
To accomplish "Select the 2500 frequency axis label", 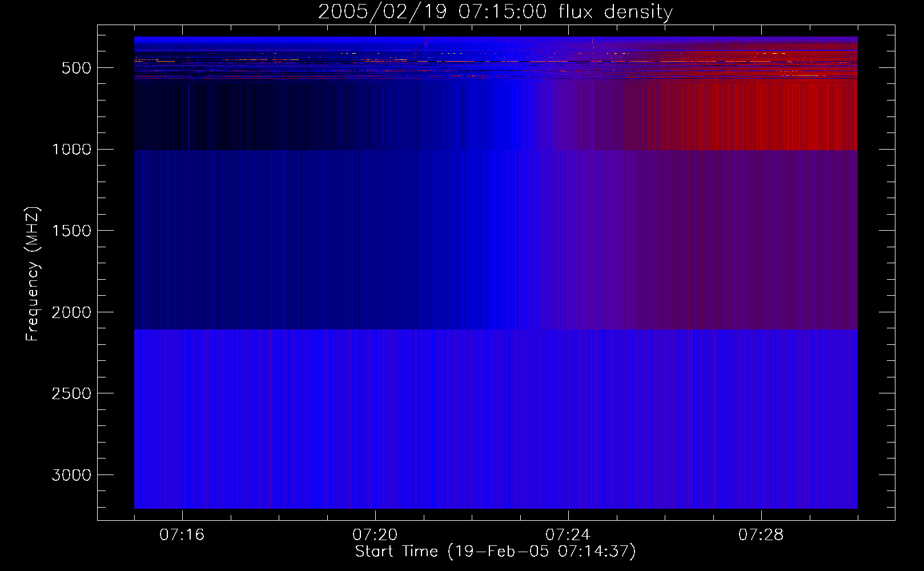I will pos(71,394).
